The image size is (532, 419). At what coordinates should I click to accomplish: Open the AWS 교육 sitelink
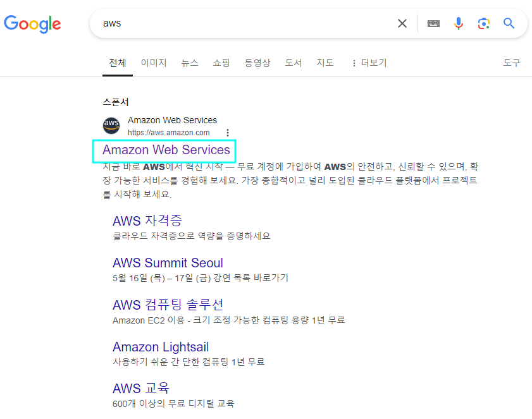coord(141,389)
